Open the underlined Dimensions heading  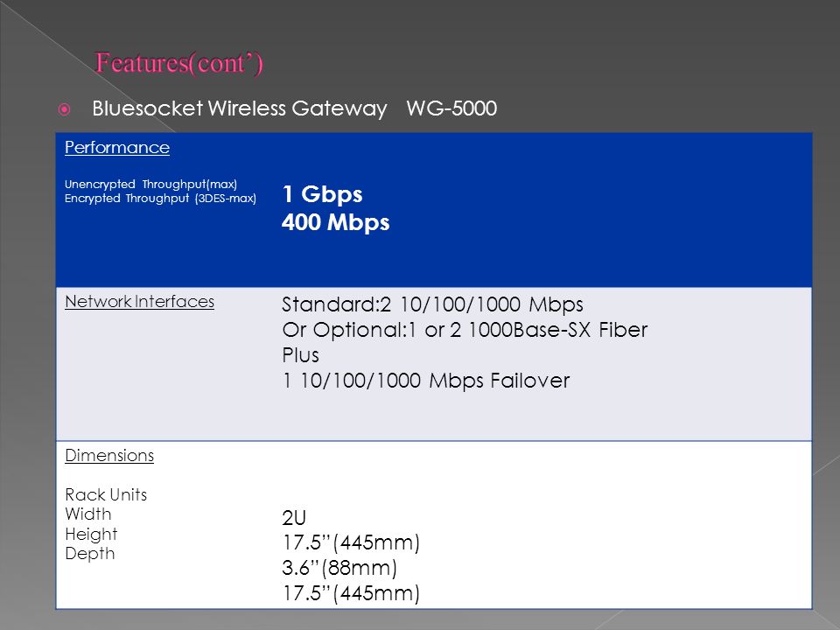click(109, 455)
